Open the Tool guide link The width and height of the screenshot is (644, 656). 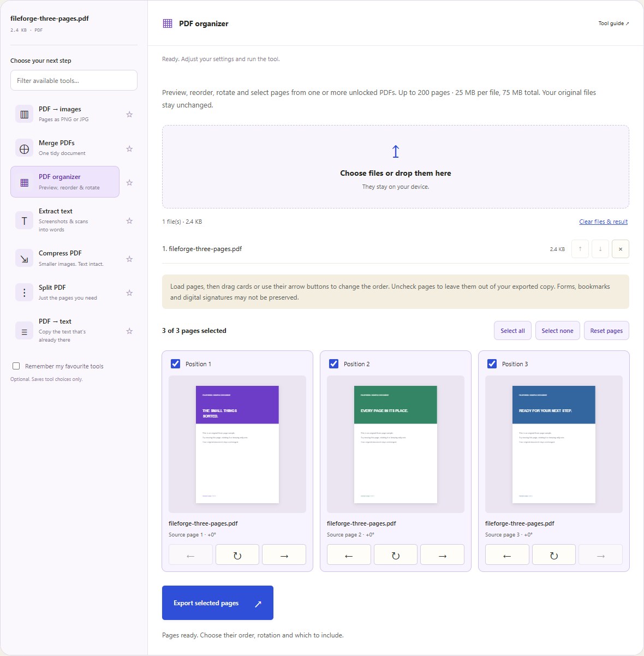613,23
